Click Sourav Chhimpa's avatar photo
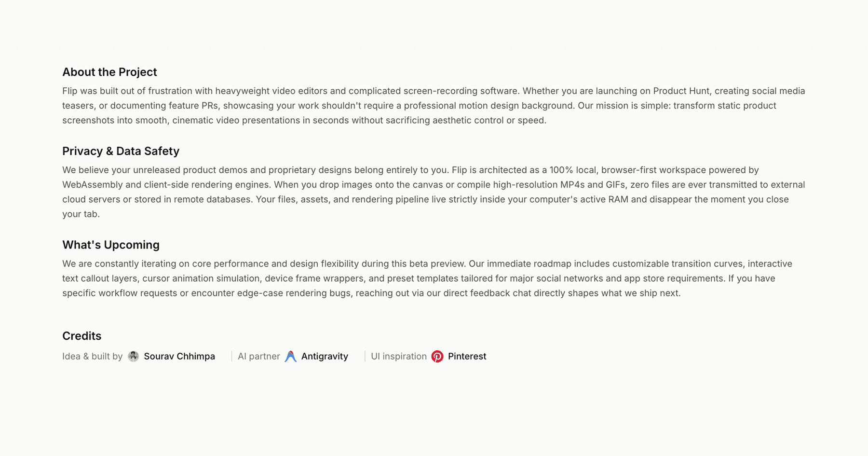Viewport: 868px width, 456px height. (x=134, y=356)
